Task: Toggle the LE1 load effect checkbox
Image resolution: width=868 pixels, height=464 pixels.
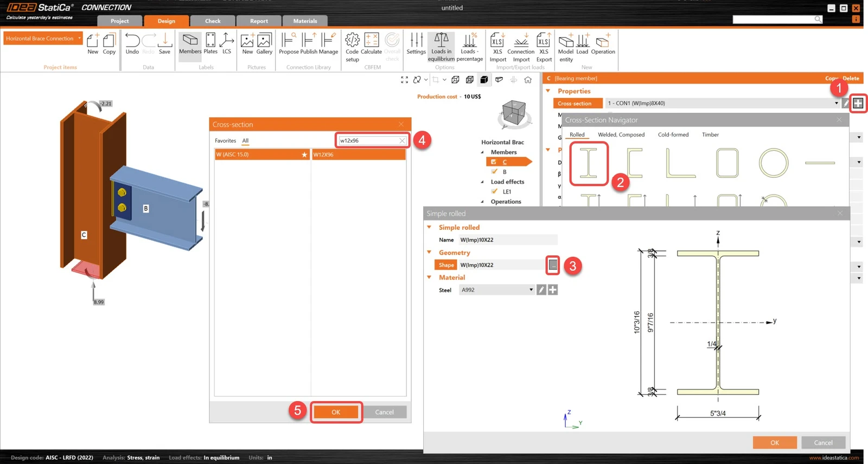Action: 494,191
